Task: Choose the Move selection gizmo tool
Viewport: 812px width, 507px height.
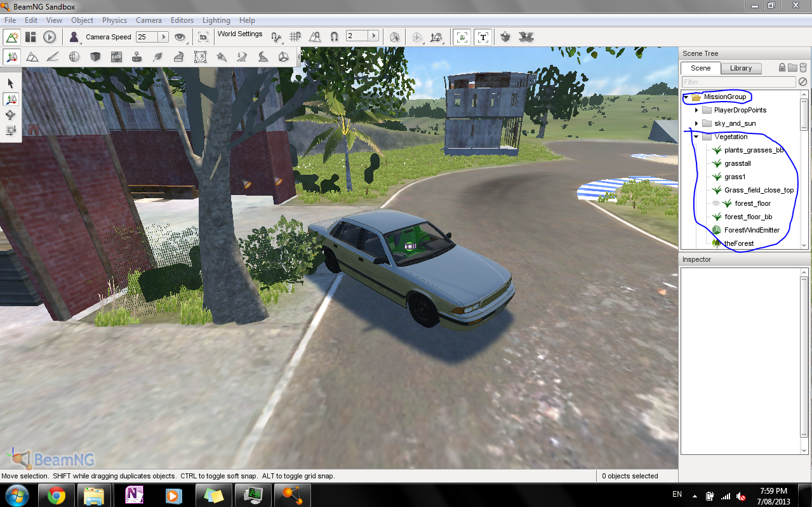Action: pyautogui.click(x=11, y=99)
